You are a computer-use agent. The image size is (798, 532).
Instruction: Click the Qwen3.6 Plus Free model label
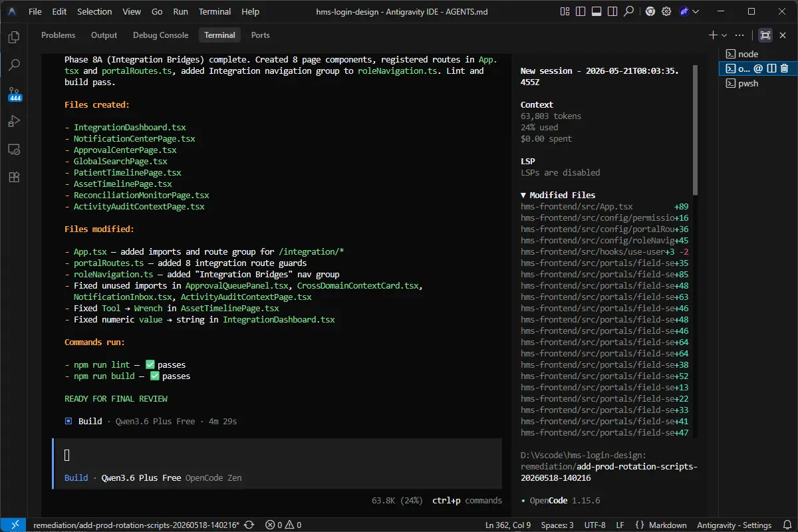click(x=141, y=477)
